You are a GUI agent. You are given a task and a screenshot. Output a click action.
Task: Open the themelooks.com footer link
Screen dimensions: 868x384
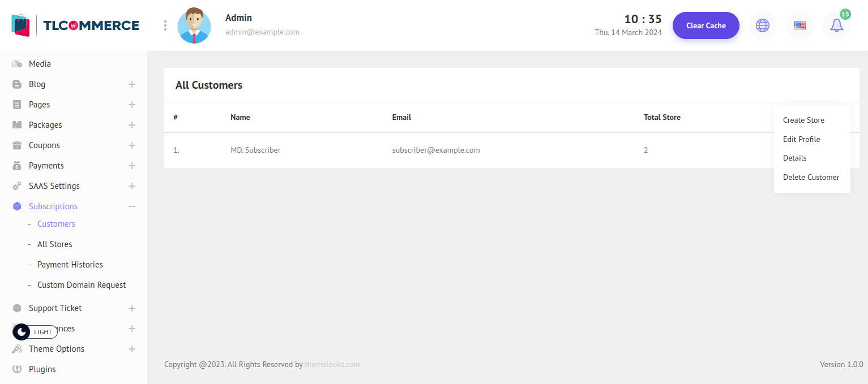[332, 364]
